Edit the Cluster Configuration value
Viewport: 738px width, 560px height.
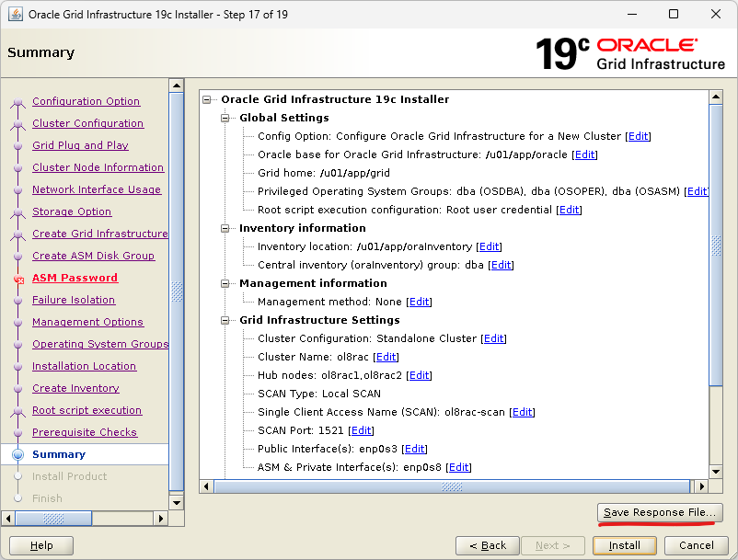[494, 338]
